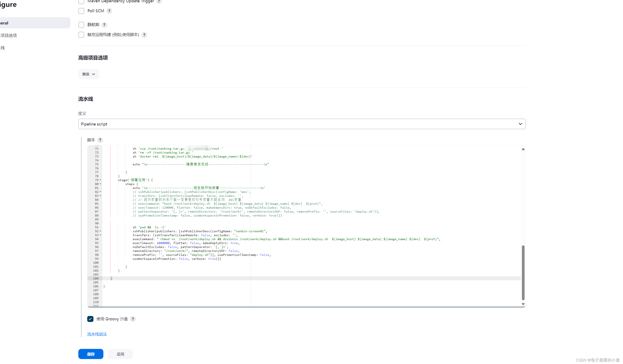Viewport: 623px width, 364px height.
Task: Open the 流水线语法 link
Action: click(x=97, y=334)
